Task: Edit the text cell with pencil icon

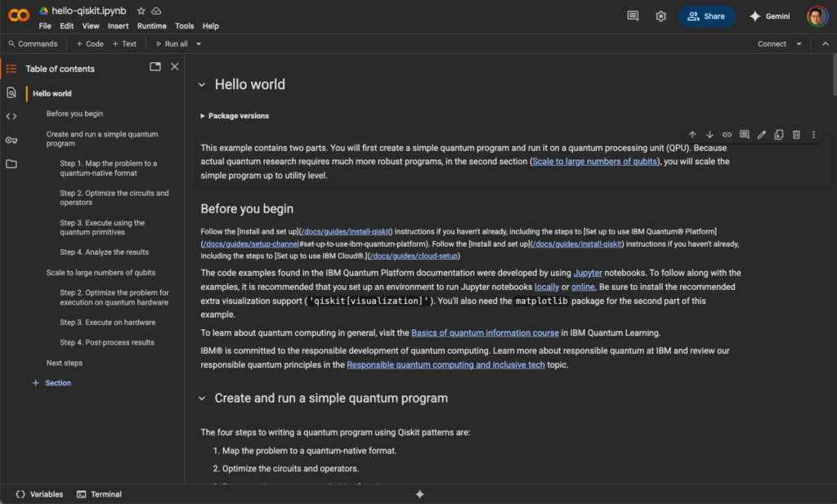Action: (762, 135)
